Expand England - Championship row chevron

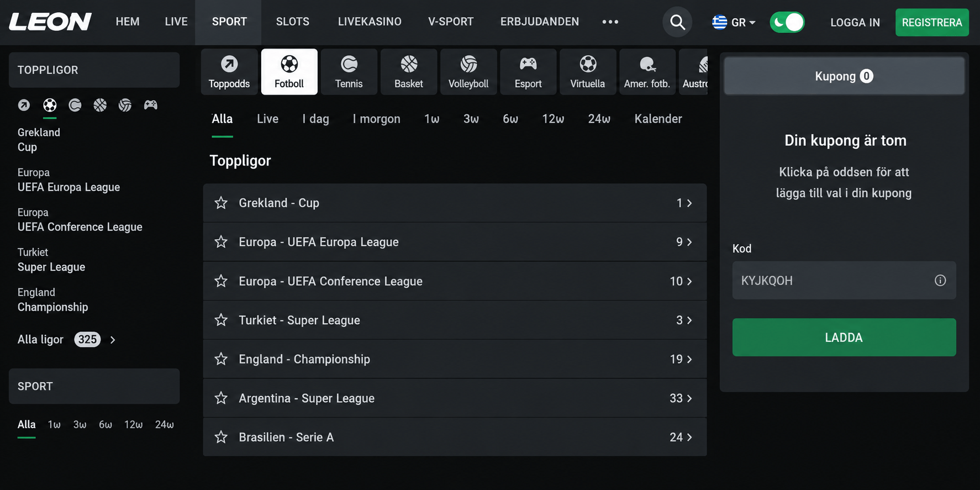689,359
